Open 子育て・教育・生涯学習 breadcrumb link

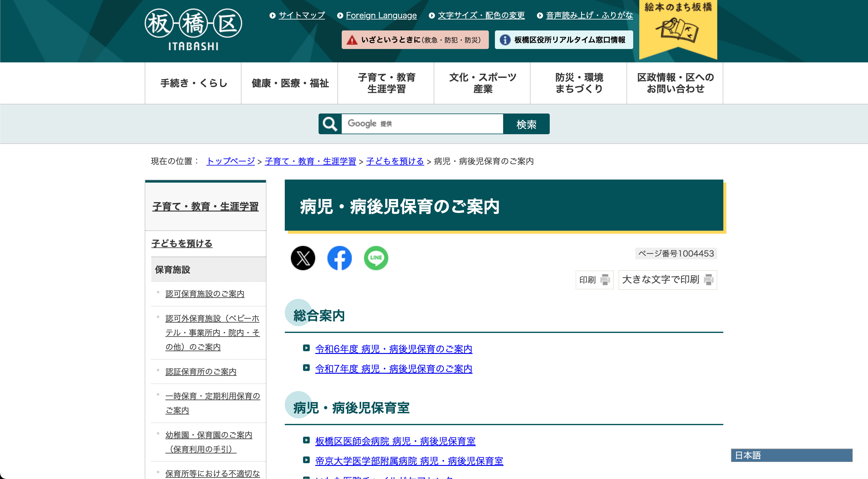click(x=310, y=161)
